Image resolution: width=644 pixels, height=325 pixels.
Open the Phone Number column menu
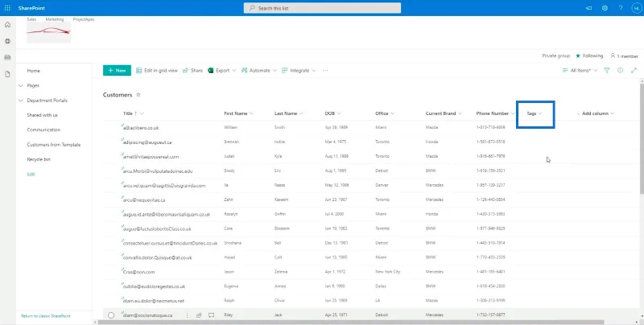496,113
